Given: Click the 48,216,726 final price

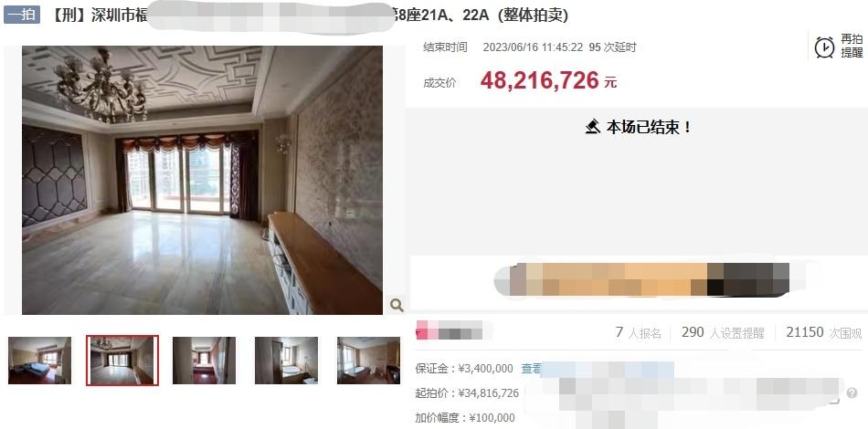Looking at the screenshot, I should click(540, 80).
